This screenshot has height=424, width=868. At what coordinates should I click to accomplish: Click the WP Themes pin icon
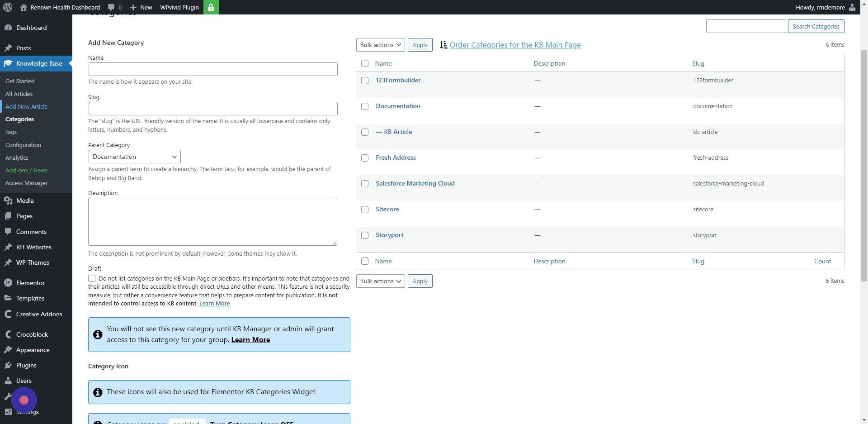pos(8,262)
